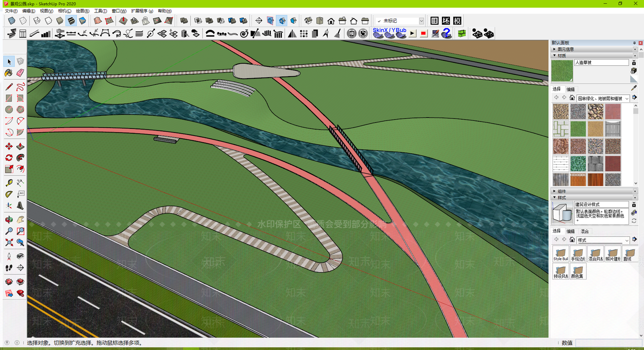Click the material name field 人造草被

point(601,62)
